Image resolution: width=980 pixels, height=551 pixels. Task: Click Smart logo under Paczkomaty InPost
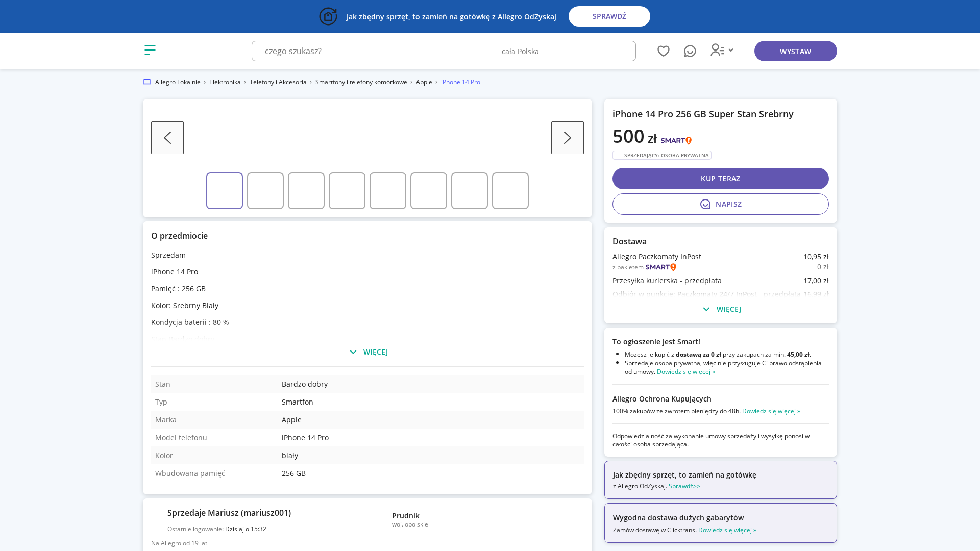[x=660, y=267]
